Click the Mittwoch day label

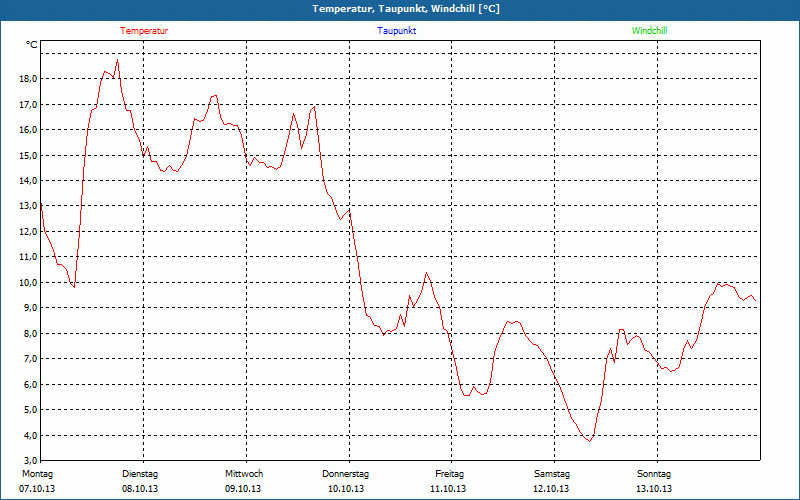click(x=244, y=474)
